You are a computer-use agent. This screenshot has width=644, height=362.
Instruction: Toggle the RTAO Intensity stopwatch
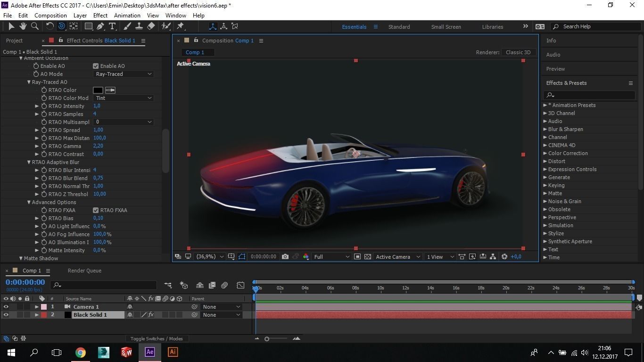click(x=44, y=106)
